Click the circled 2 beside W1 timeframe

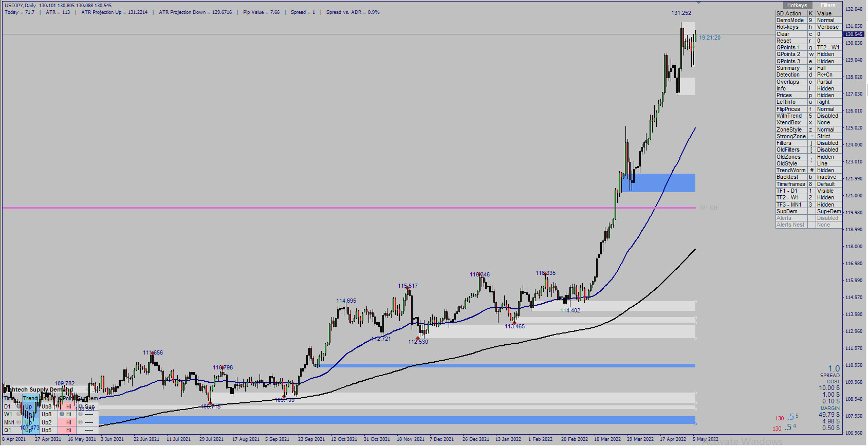tap(19, 414)
